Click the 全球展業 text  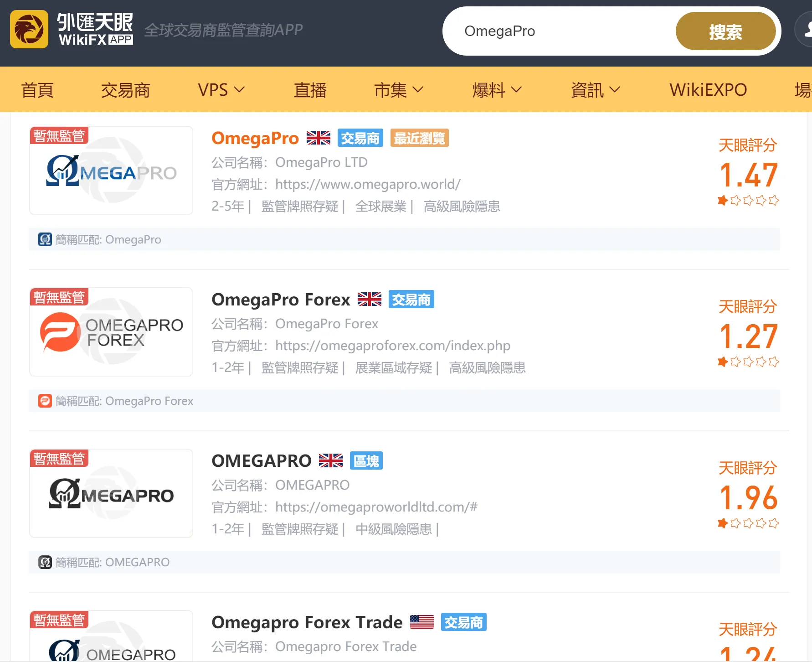(x=381, y=207)
